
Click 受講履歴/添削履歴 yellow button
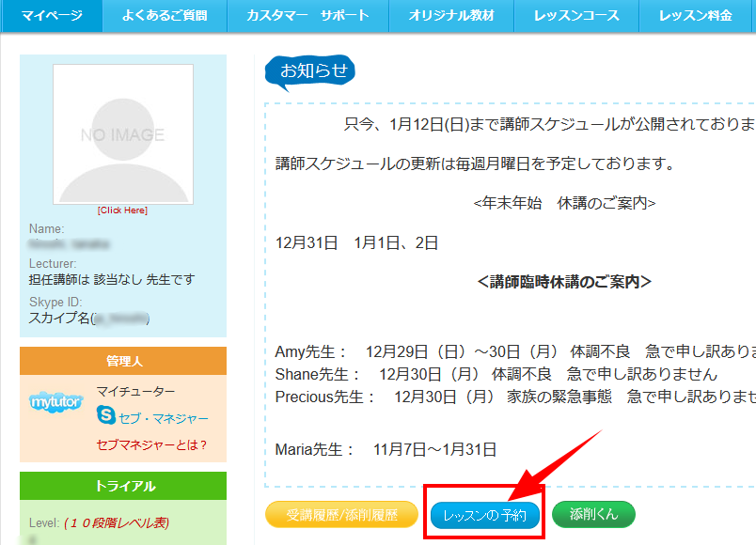click(x=341, y=515)
